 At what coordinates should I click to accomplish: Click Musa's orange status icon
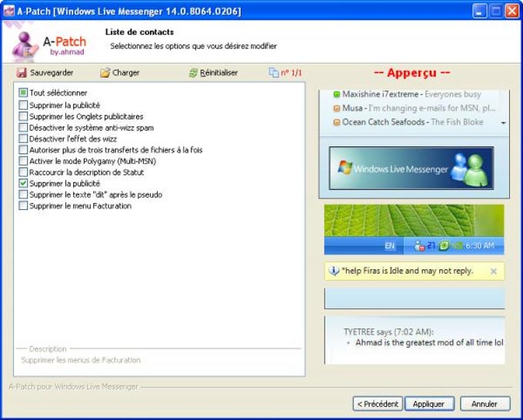(x=337, y=108)
